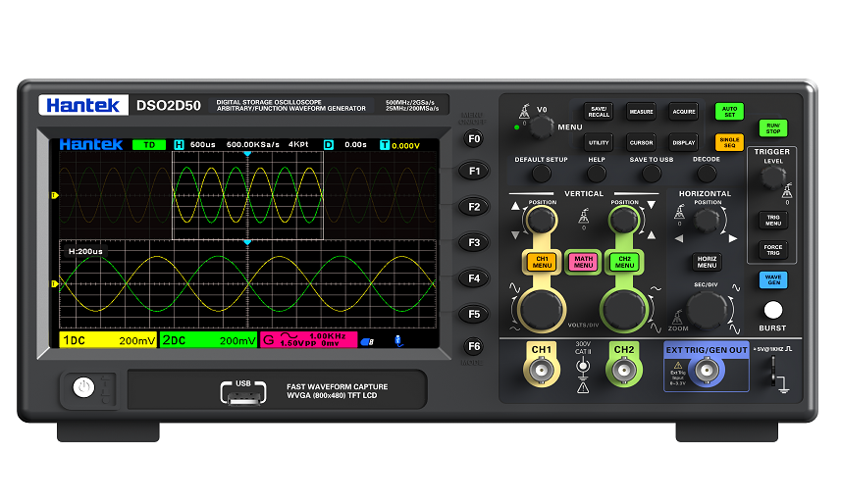Image resolution: width=841 pixels, height=504 pixels.
Task: Select the F3 softkey button
Action: 474,243
